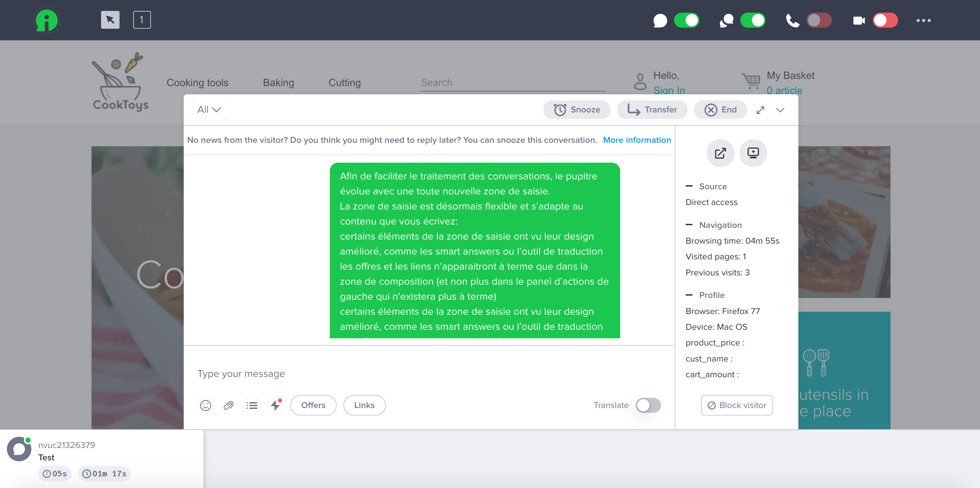End the conversation

[720, 110]
